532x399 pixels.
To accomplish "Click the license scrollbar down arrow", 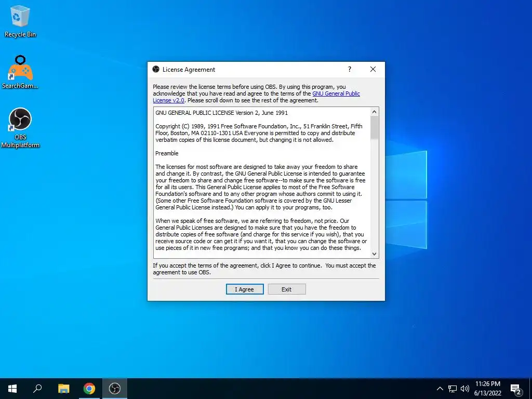I will [374, 254].
